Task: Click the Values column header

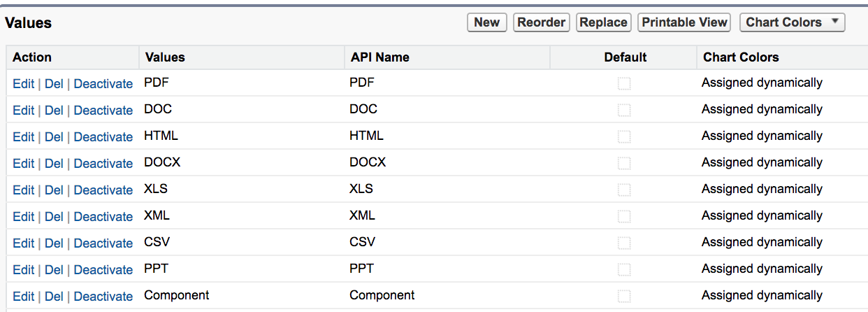Action: pyautogui.click(x=165, y=57)
